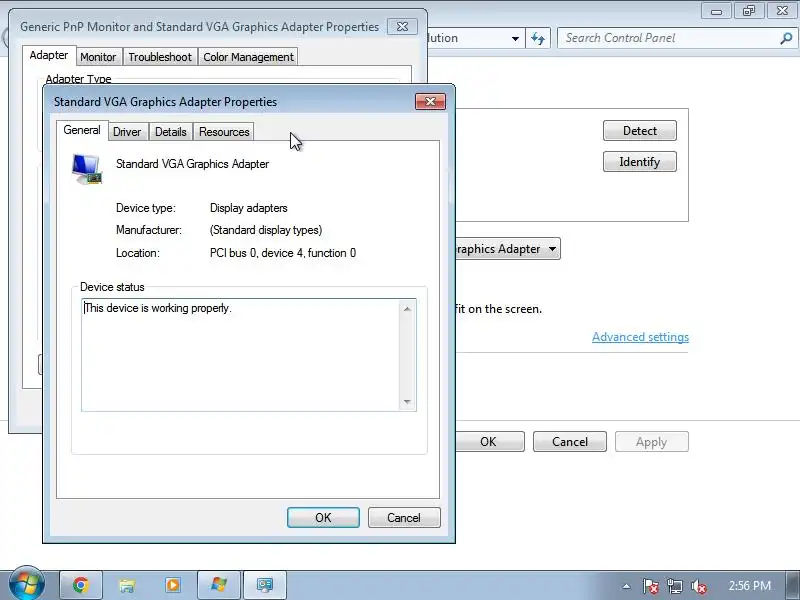The height and width of the screenshot is (600, 800).
Task: Open the Windows Start menu
Action: coord(27,584)
